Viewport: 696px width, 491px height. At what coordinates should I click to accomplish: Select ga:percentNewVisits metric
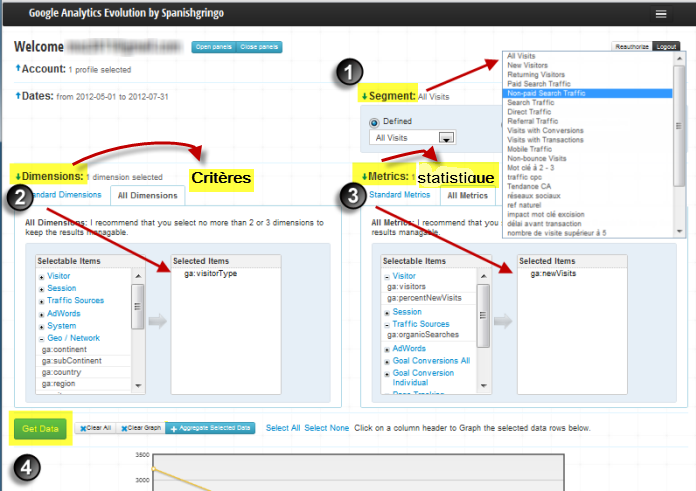pos(424,298)
